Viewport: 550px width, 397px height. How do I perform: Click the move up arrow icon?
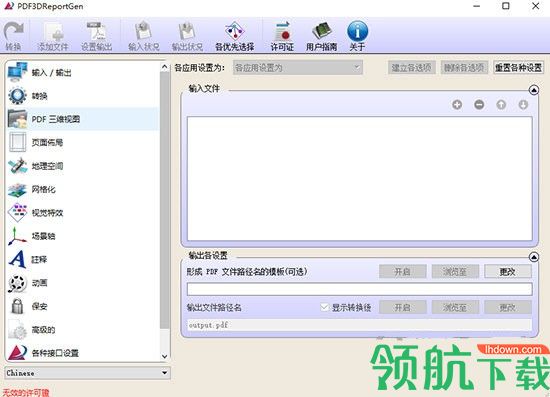point(501,105)
